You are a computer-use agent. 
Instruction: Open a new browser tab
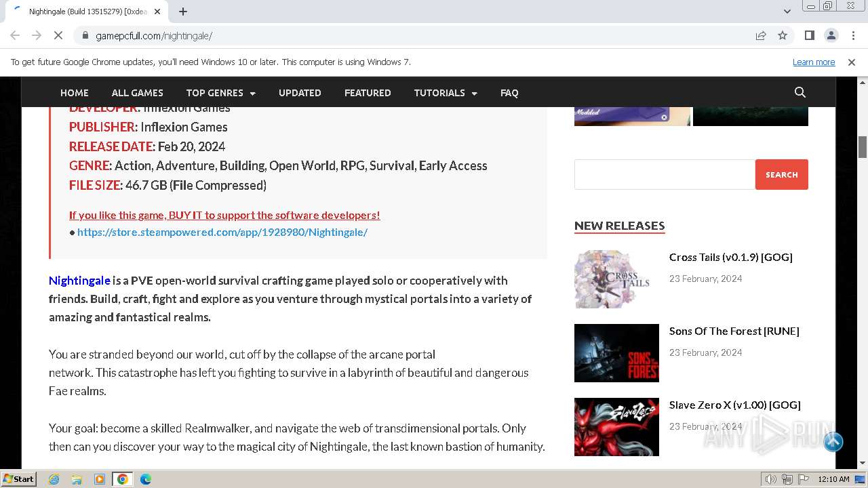[183, 12]
